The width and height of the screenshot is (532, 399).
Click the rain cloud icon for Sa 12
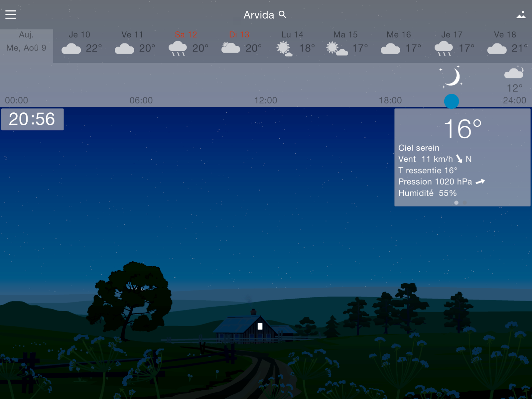pos(178,49)
